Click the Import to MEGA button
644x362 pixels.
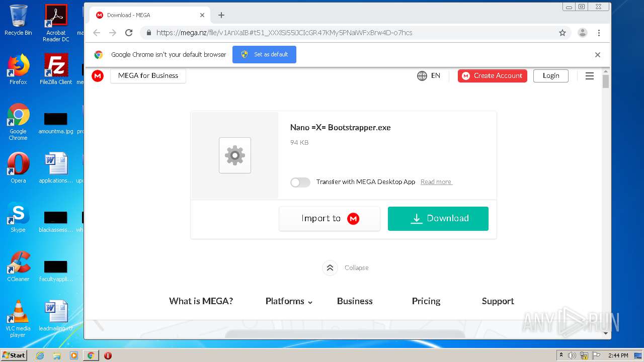point(330,219)
